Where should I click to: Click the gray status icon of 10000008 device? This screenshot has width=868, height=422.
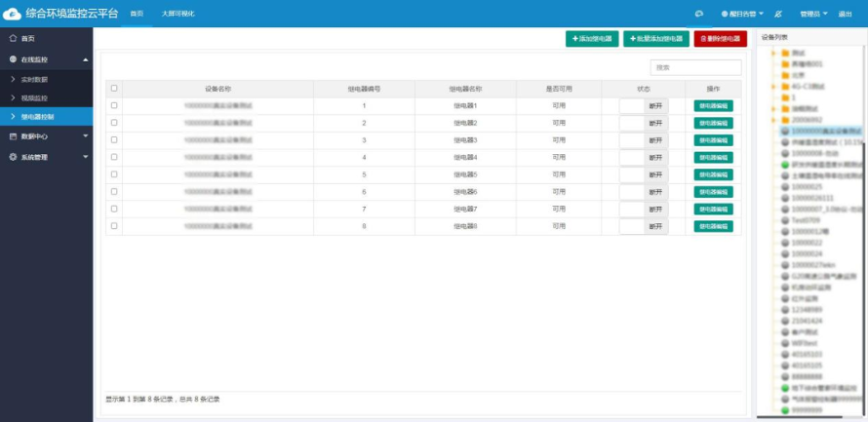pyautogui.click(x=784, y=153)
